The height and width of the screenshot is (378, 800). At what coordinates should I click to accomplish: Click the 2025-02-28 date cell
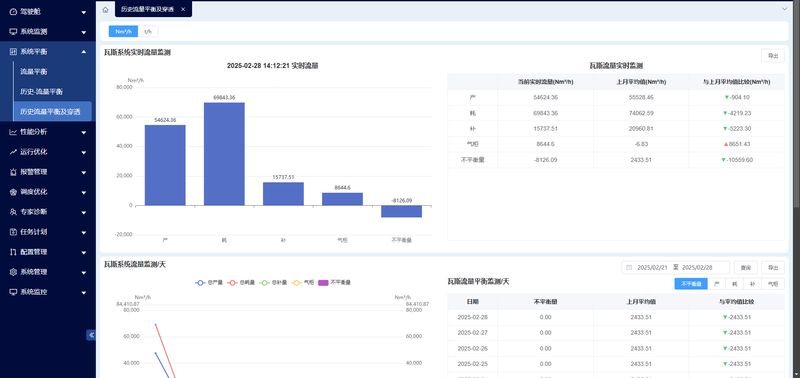point(472,317)
